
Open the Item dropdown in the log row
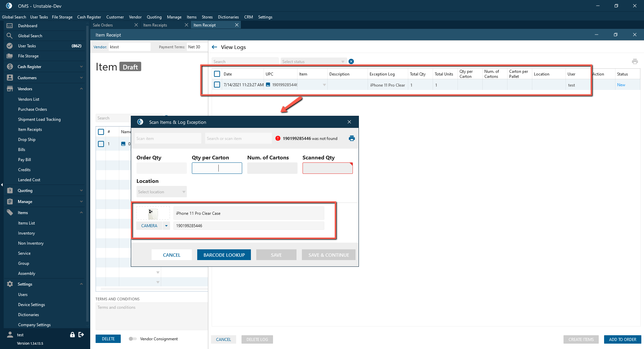pyautogui.click(x=324, y=85)
